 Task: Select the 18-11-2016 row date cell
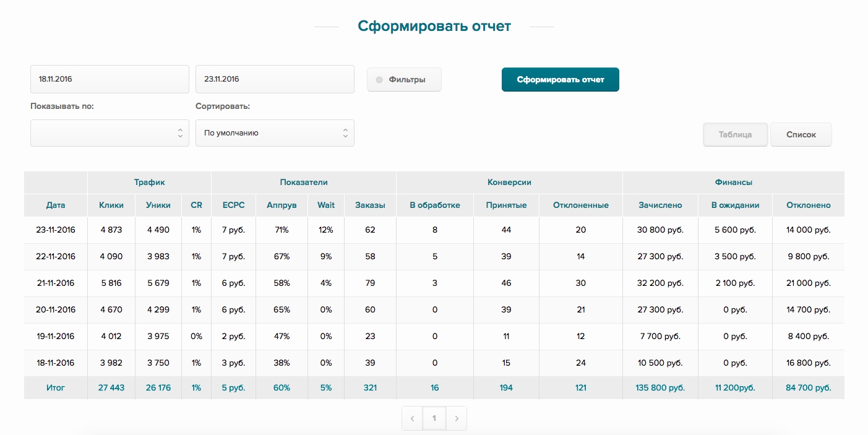tap(56, 363)
